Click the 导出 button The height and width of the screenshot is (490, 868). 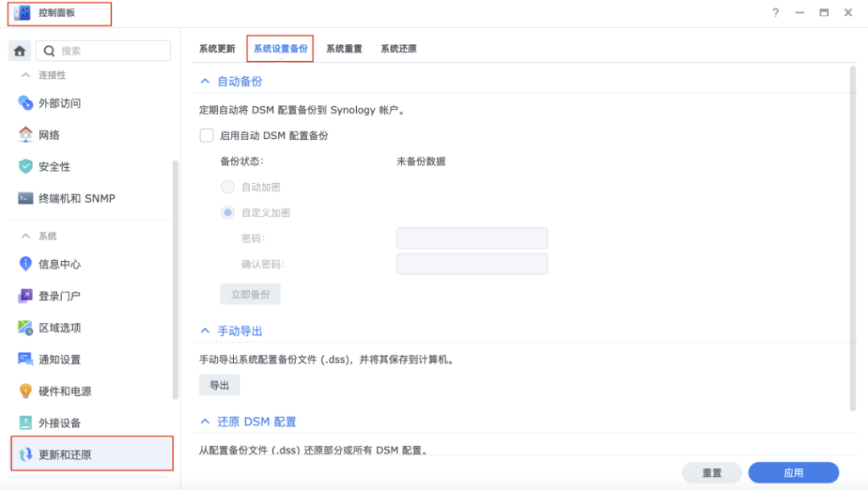pos(220,386)
